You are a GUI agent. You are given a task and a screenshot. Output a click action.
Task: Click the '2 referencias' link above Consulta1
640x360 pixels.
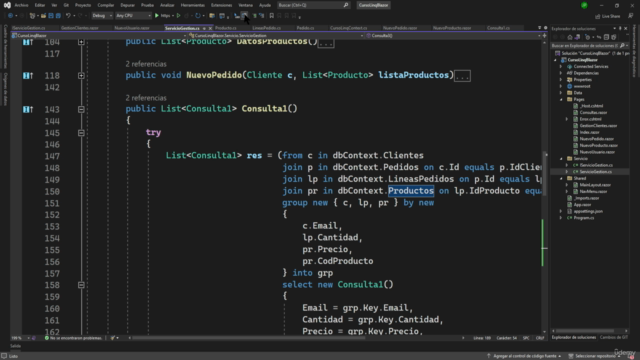[146, 98]
